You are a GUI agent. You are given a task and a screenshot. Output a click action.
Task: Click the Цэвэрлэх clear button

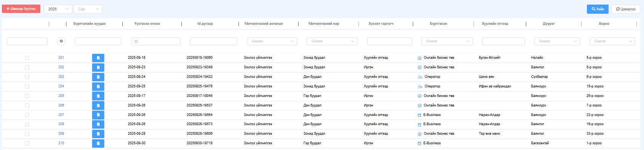(x=626, y=9)
